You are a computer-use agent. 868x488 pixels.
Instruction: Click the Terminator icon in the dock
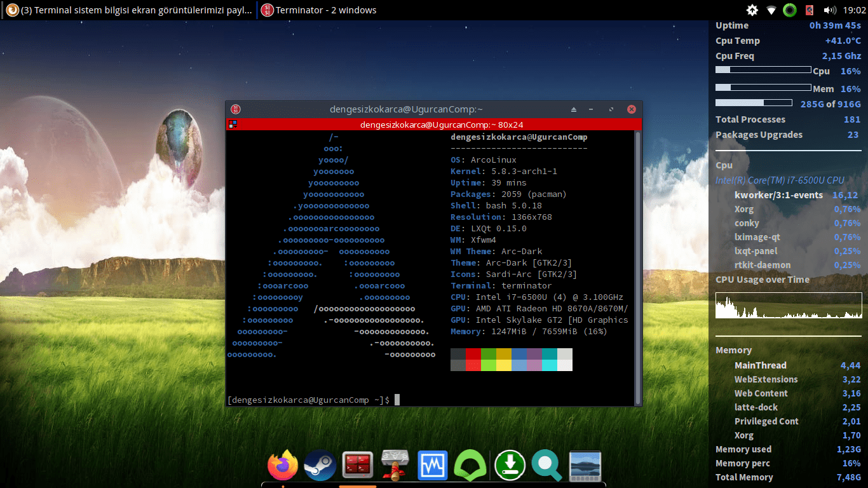coord(357,466)
